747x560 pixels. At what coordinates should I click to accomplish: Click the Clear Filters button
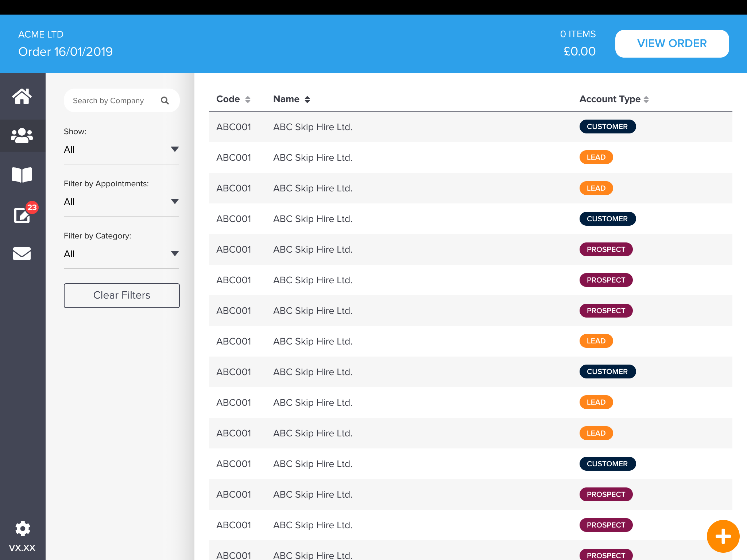click(121, 295)
